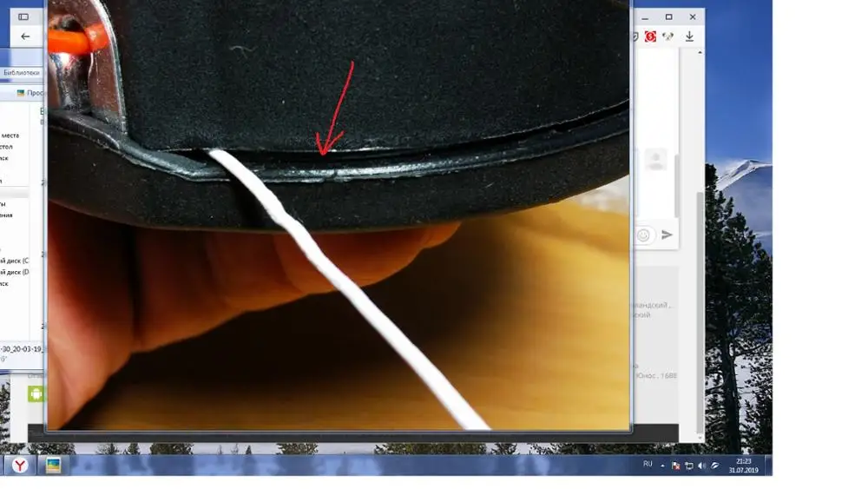
Task: Open Yandex Browser from the taskbar
Action: tap(20, 466)
